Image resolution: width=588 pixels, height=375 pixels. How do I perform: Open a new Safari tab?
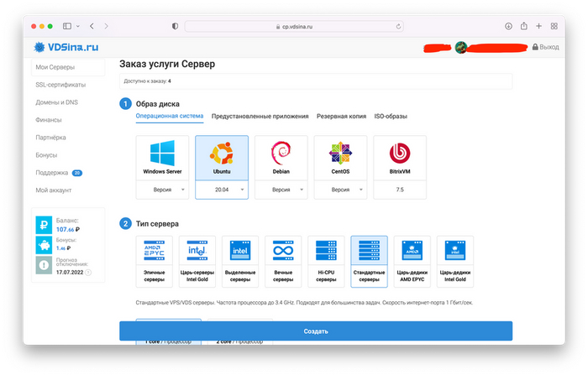(x=539, y=26)
